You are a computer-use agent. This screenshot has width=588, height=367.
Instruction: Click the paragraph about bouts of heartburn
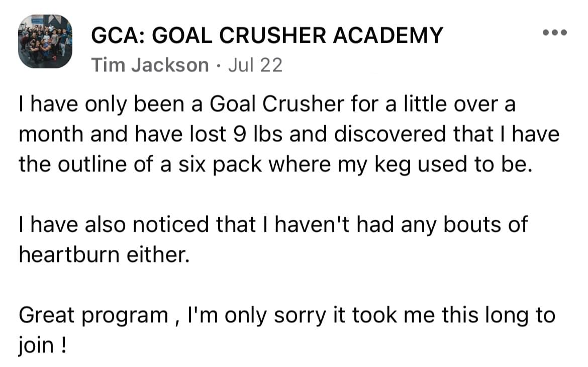(x=273, y=239)
